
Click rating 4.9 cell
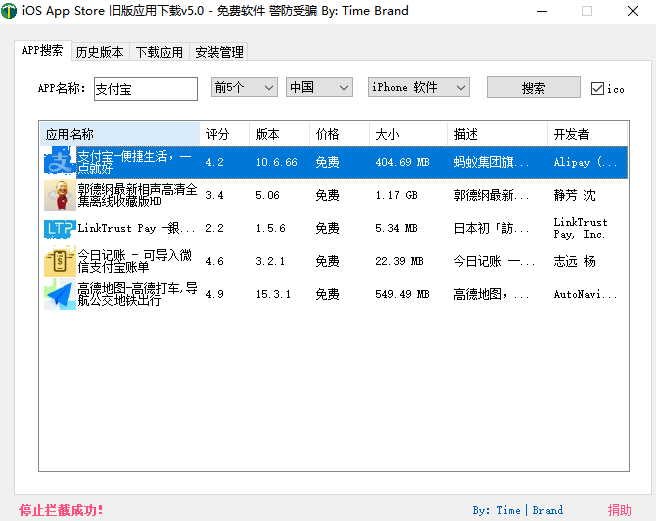[214, 295]
